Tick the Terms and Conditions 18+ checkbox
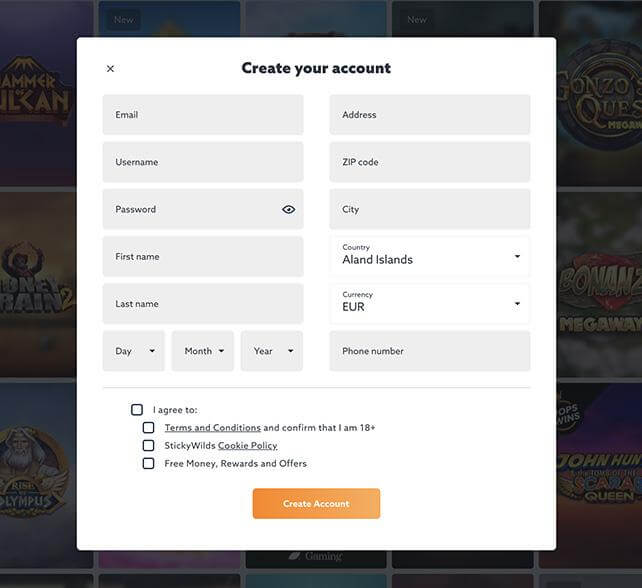The height and width of the screenshot is (588, 642). pos(148,427)
